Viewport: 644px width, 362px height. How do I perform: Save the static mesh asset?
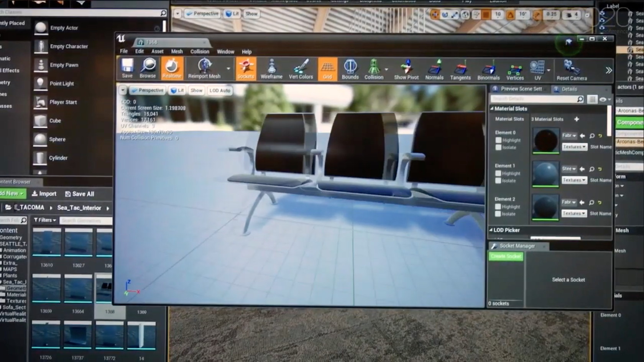tap(127, 69)
